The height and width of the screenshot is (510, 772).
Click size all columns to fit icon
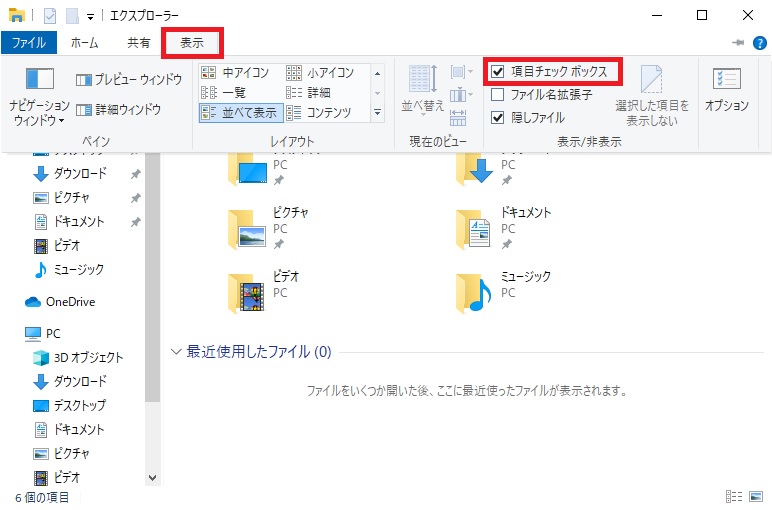tap(458, 117)
